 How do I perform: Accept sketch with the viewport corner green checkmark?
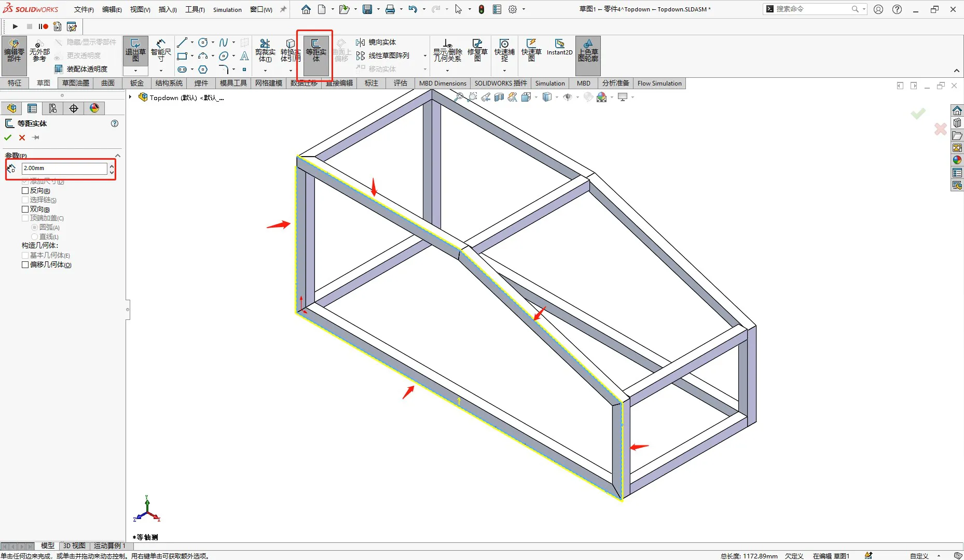918,113
